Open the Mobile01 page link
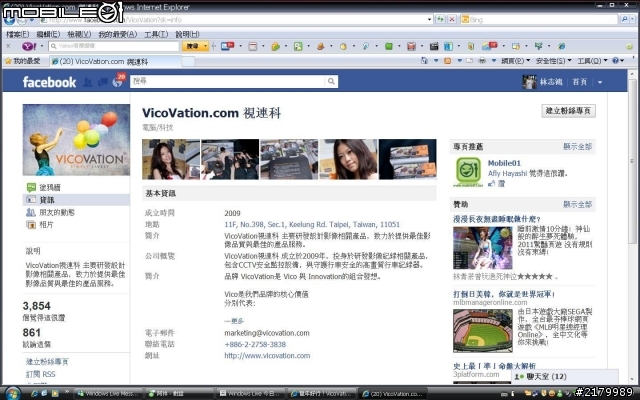The width and height of the screenshot is (640, 400). click(504, 163)
